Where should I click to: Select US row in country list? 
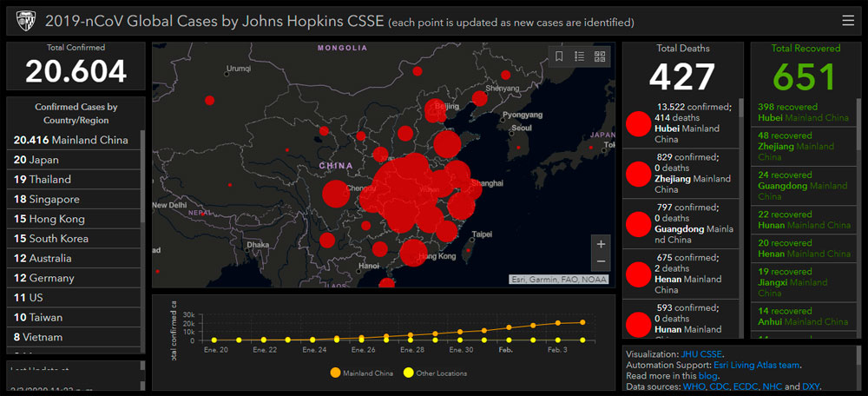74,298
